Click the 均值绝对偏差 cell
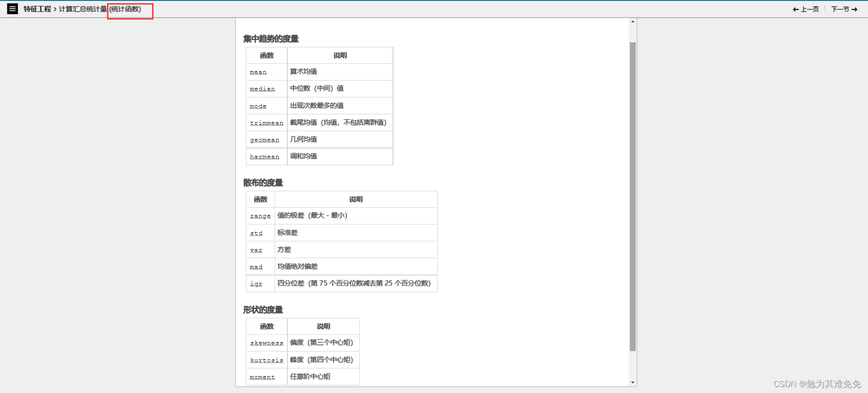868x393 pixels. [x=356, y=266]
